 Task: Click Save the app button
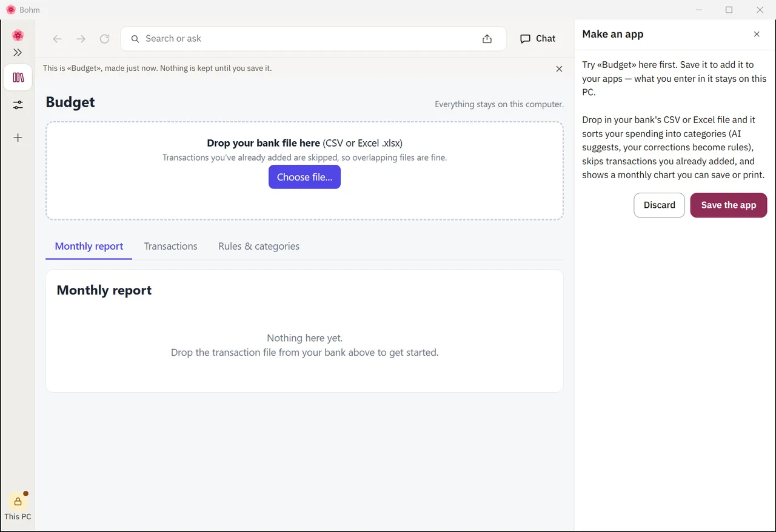tap(729, 205)
